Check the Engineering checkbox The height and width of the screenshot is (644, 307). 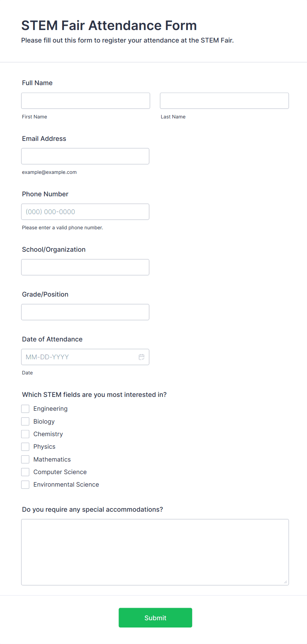click(x=25, y=409)
